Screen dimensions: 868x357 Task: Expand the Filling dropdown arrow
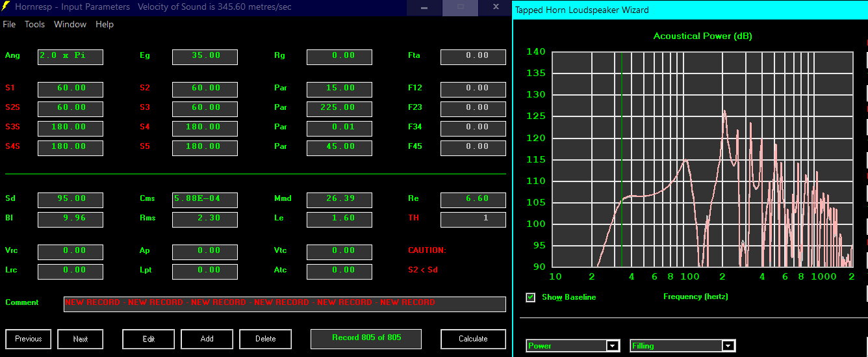[x=728, y=346]
